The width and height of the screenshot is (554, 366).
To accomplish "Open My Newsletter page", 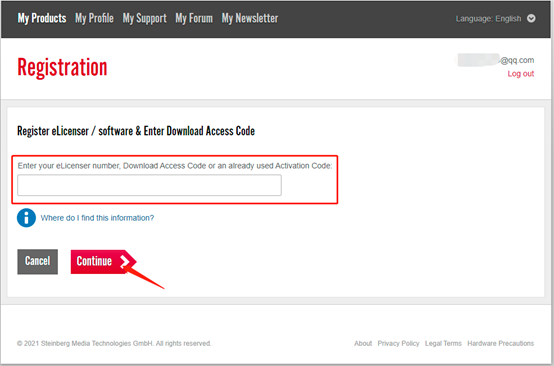I will [250, 18].
